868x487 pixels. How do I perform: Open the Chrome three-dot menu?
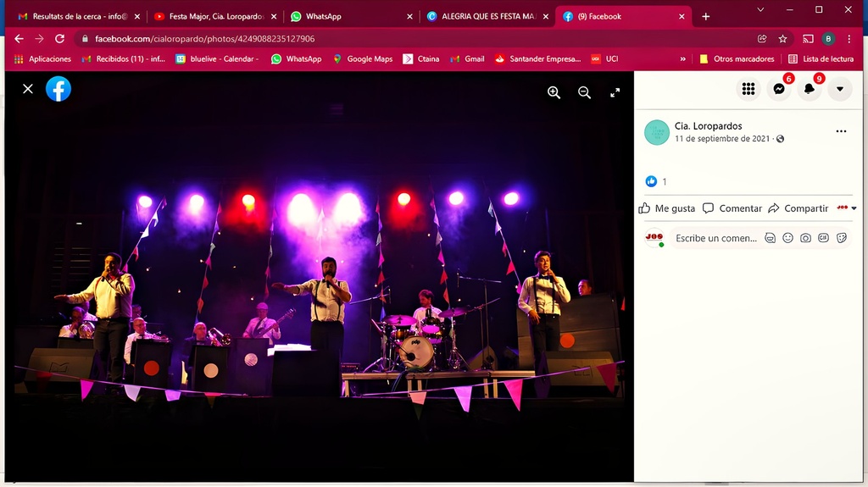(849, 39)
